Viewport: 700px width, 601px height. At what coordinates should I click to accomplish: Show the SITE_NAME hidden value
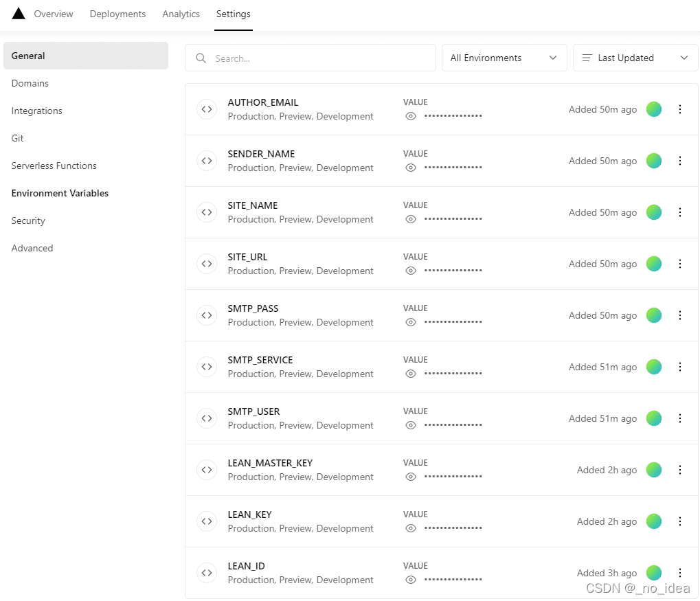click(x=411, y=219)
